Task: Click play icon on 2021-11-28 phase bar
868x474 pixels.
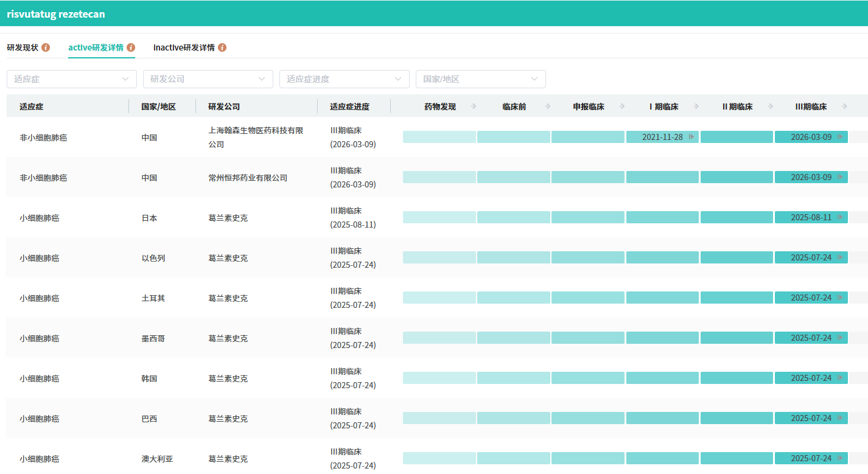Action: 691,137
